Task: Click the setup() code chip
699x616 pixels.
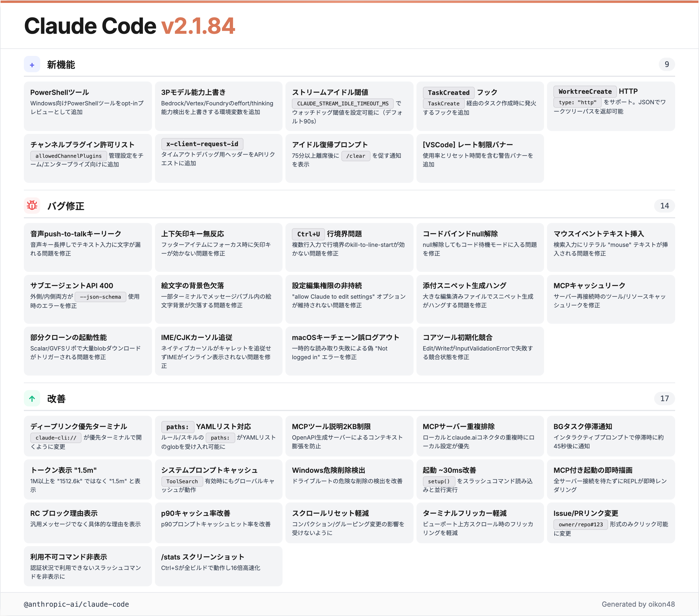Action: [x=439, y=481]
